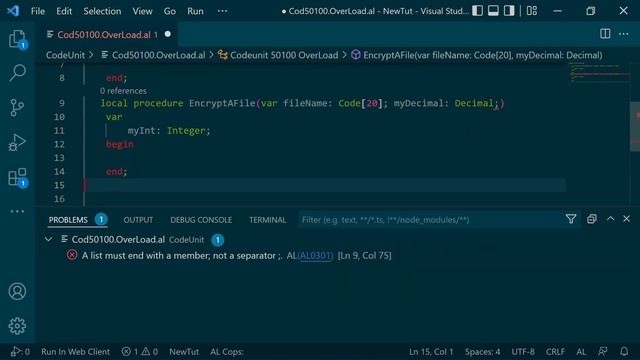Show additional activity bar views ellipsis

click(x=17, y=211)
